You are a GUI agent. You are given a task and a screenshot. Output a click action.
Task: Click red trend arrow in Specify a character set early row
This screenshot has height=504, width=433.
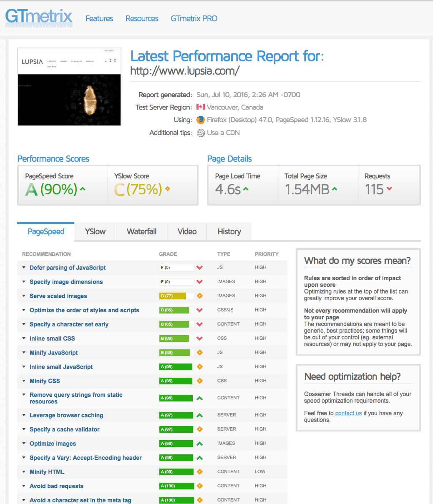[x=199, y=324]
